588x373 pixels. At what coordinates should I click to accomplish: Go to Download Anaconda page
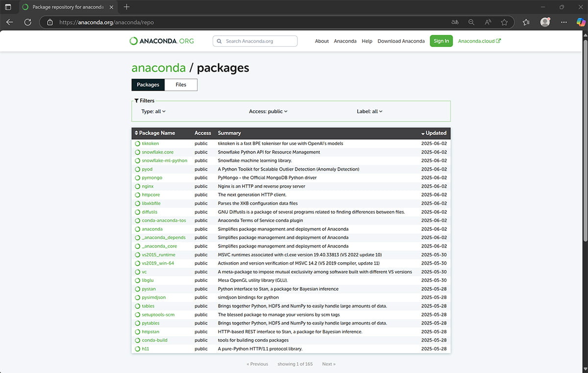(x=401, y=41)
